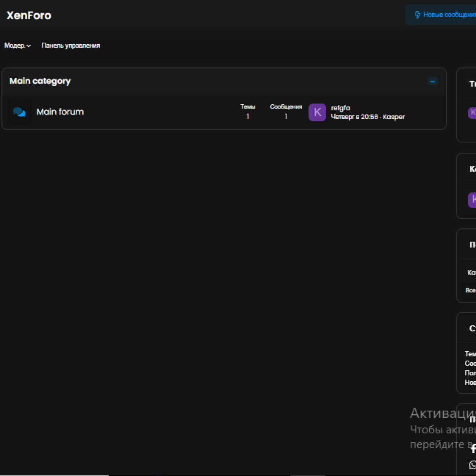This screenshot has width=476, height=476.
Task: Open the Facebook share icon
Action: [x=473, y=449]
